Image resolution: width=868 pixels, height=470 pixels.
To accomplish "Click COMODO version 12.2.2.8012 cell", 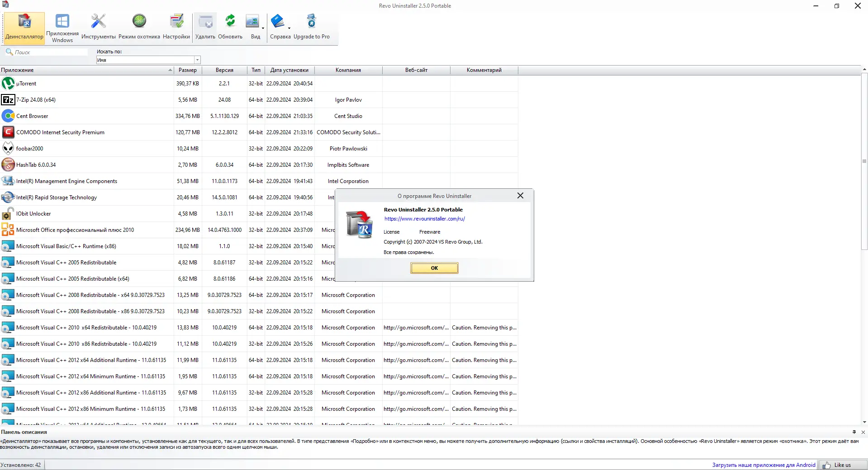I will click(224, 132).
